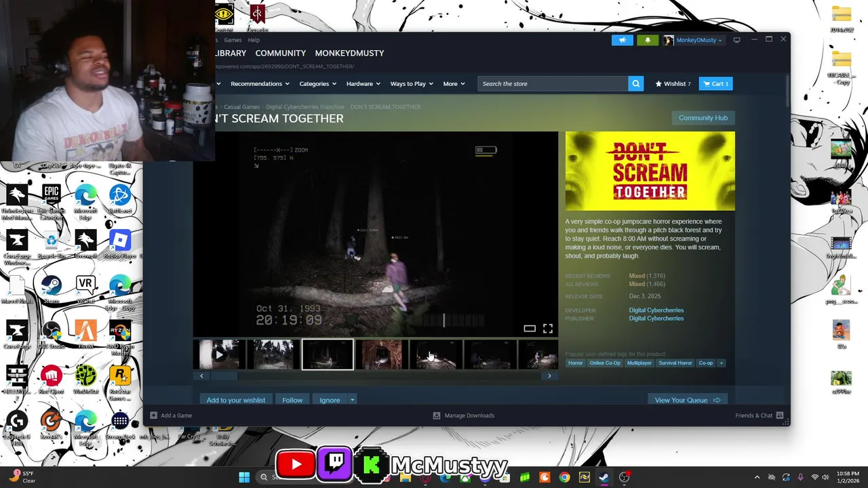The height and width of the screenshot is (488, 868).
Task: Select the FiveM desktop icon
Action: (x=85, y=335)
